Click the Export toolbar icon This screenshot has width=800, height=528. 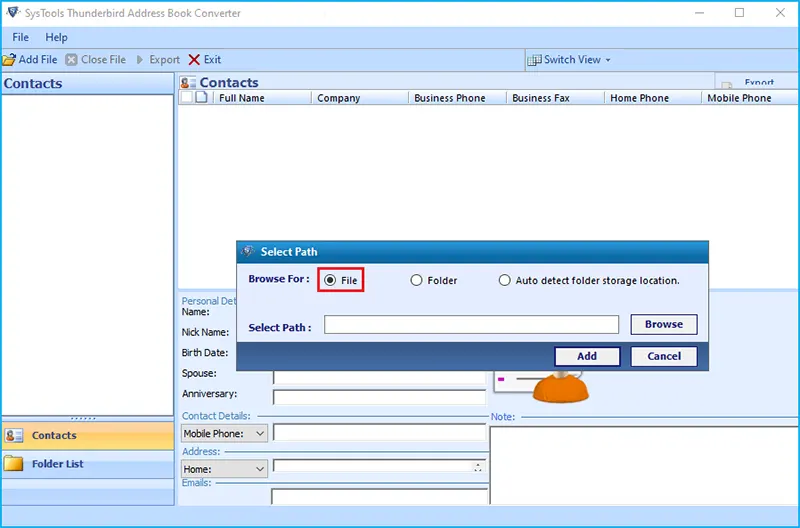coord(140,60)
